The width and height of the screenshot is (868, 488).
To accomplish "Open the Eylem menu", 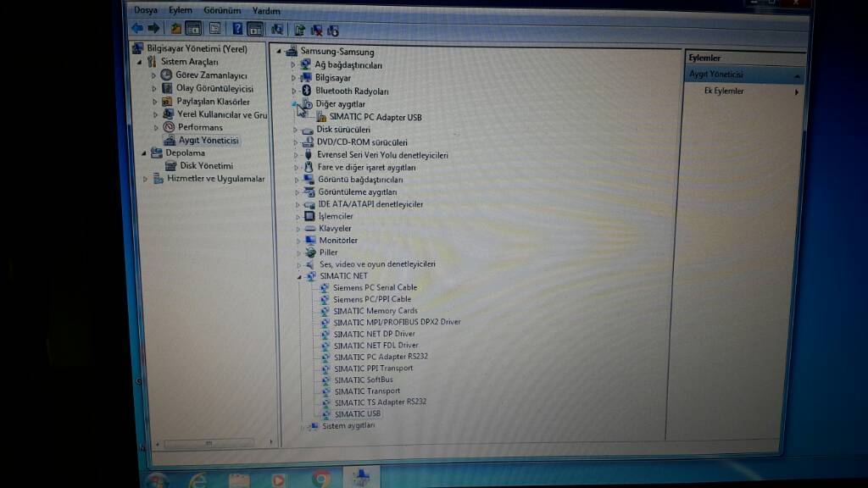I will pos(181,10).
